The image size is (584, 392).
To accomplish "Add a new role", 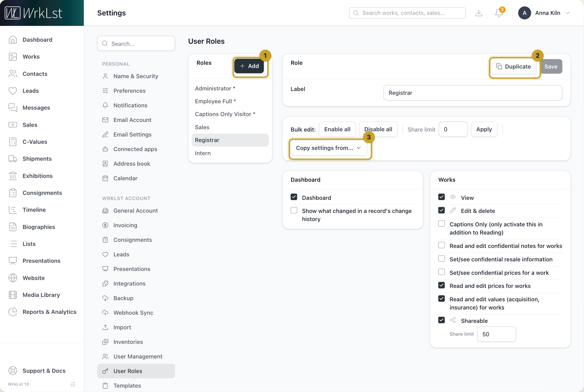I will pyautogui.click(x=249, y=66).
